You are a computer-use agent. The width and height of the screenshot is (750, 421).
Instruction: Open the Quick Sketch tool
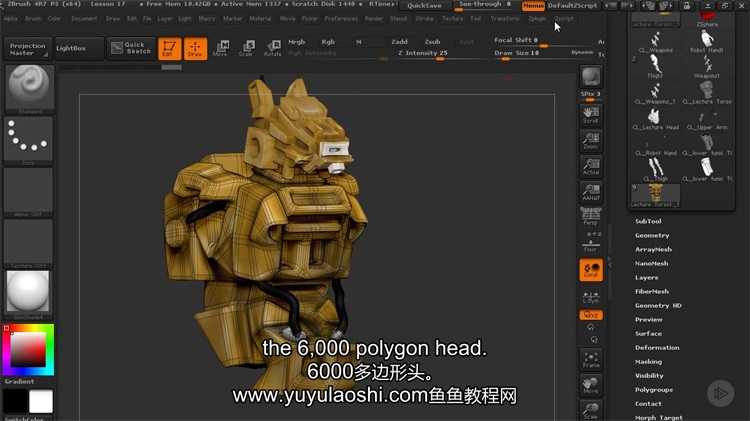pyautogui.click(x=131, y=48)
